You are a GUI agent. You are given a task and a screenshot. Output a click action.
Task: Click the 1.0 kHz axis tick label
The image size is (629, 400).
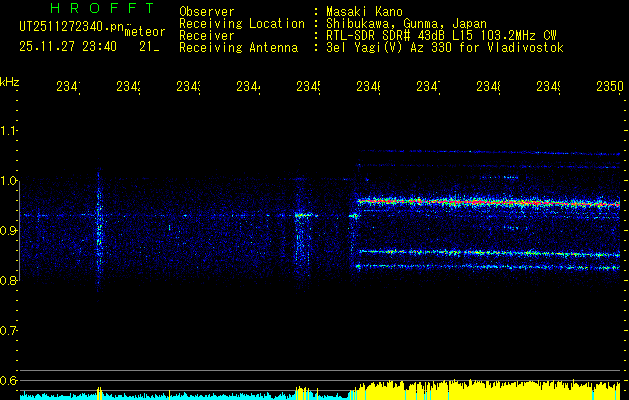click(x=8, y=181)
